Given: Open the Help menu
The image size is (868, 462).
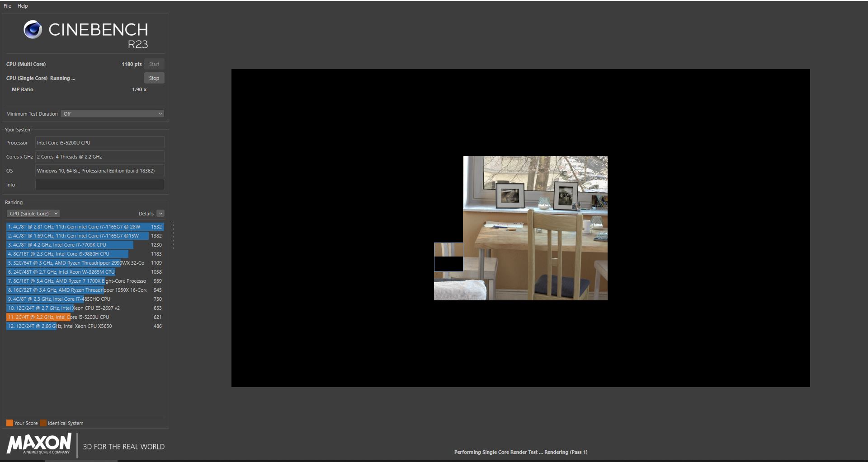Looking at the screenshot, I should (x=23, y=6).
